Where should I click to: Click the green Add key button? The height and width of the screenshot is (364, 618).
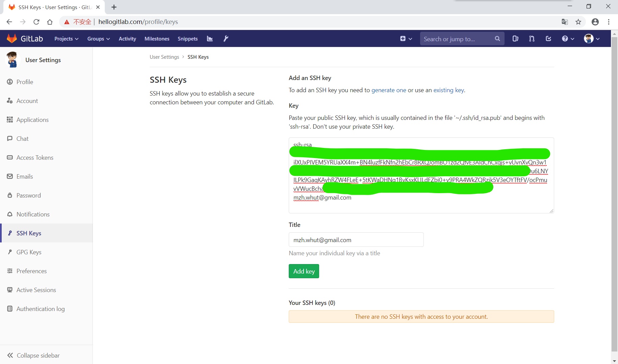pos(304,271)
